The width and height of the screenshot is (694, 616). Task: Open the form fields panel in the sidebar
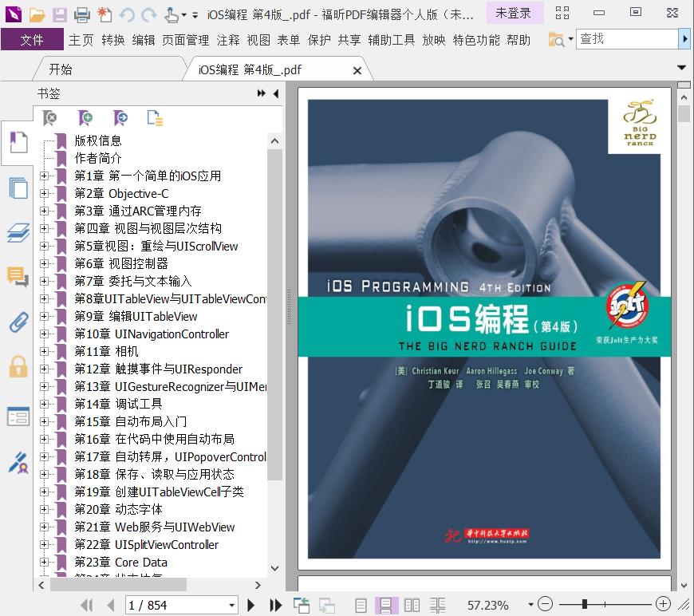pos(18,417)
